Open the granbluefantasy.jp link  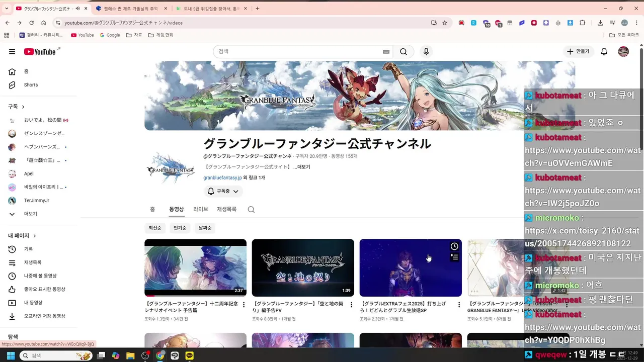(222, 177)
